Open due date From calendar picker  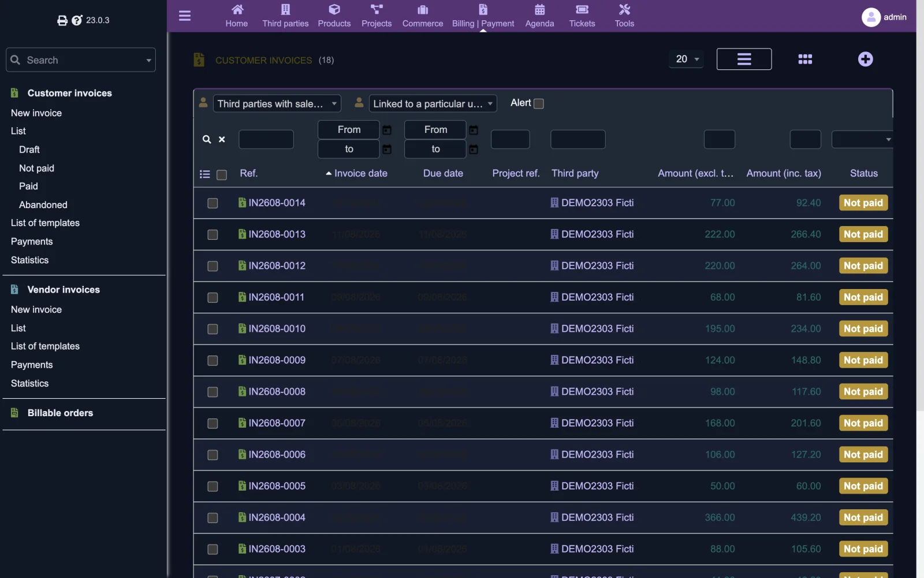click(x=474, y=130)
